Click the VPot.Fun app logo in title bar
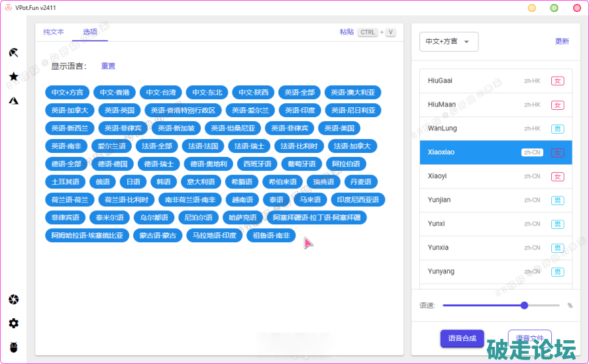This screenshot has height=364, width=589. pyautogui.click(x=8, y=7)
